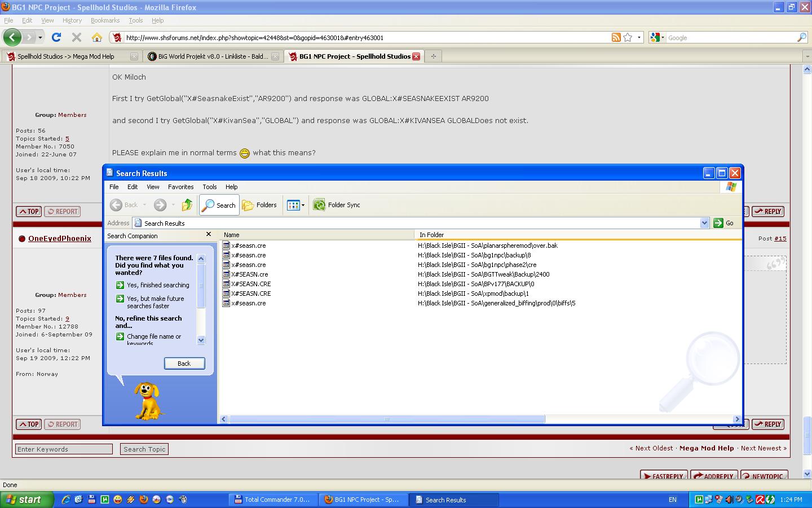Open Folders pane in Search Results window
The width and height of the screenshot is (812, 508).
[259, 205]
